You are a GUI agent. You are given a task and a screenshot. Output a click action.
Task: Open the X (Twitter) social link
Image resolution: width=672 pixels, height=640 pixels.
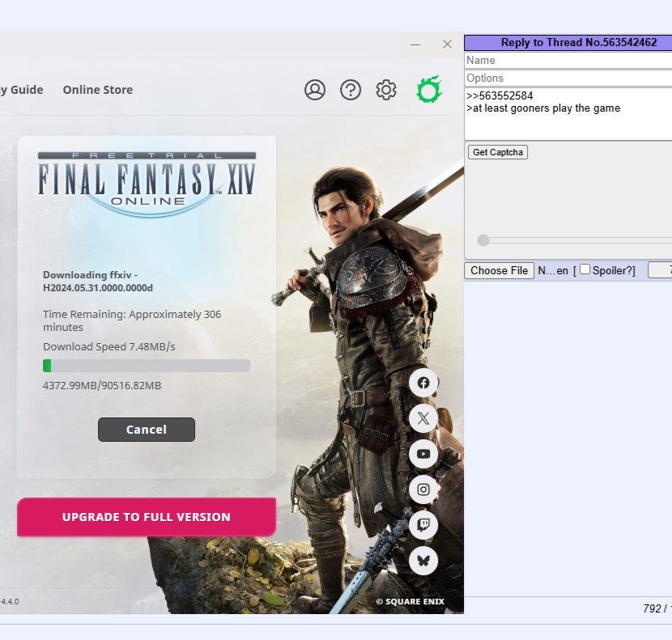(423, 418)
